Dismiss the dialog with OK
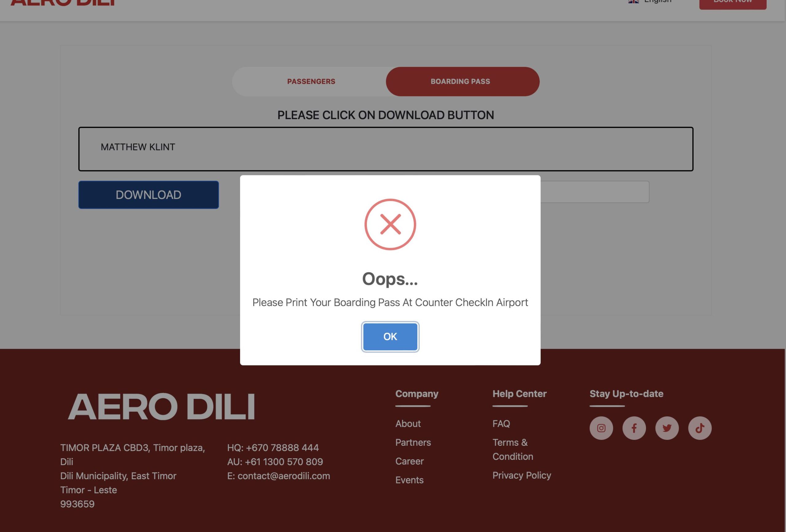786x532 pixels. 390,336
